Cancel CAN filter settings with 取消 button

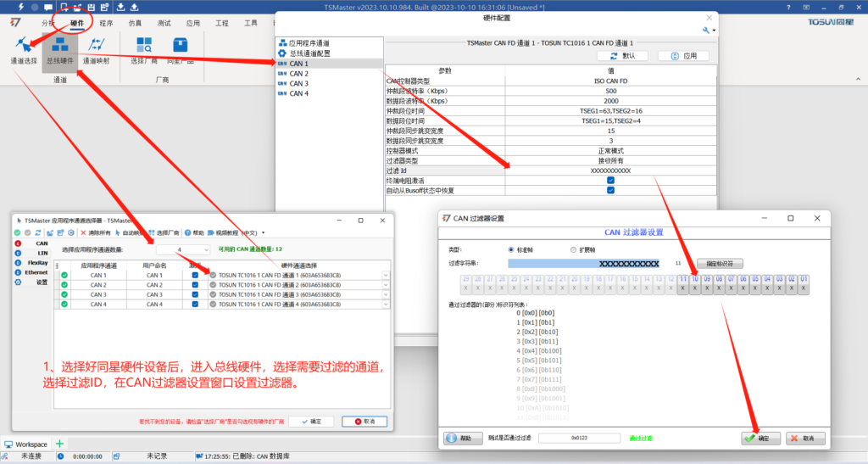(805, 438)
